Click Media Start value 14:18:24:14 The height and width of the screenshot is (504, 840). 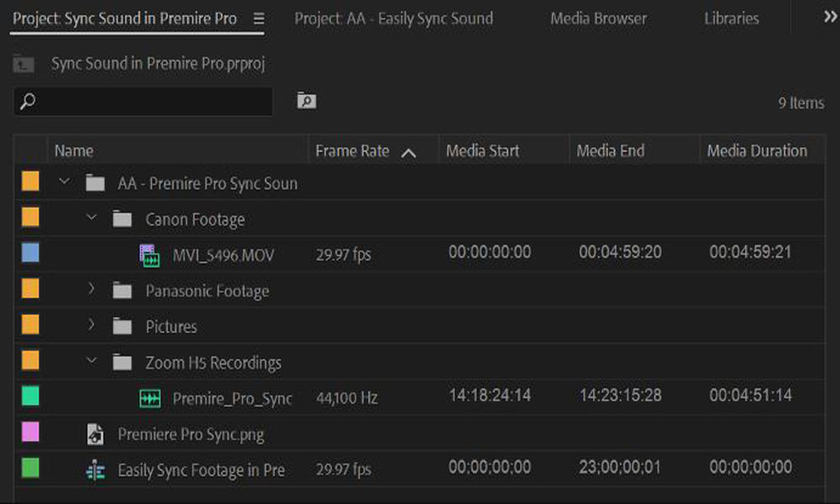(490, 396)
